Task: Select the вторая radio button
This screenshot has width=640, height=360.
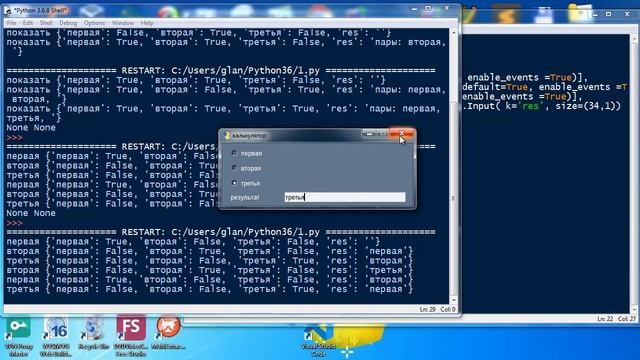Action: [x=234, y=168]
